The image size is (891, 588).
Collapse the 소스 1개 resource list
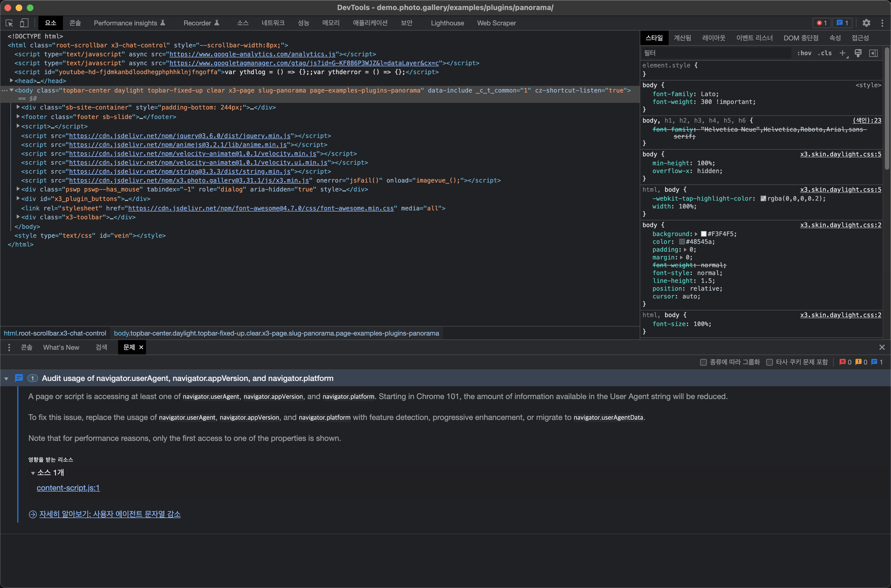33,473
